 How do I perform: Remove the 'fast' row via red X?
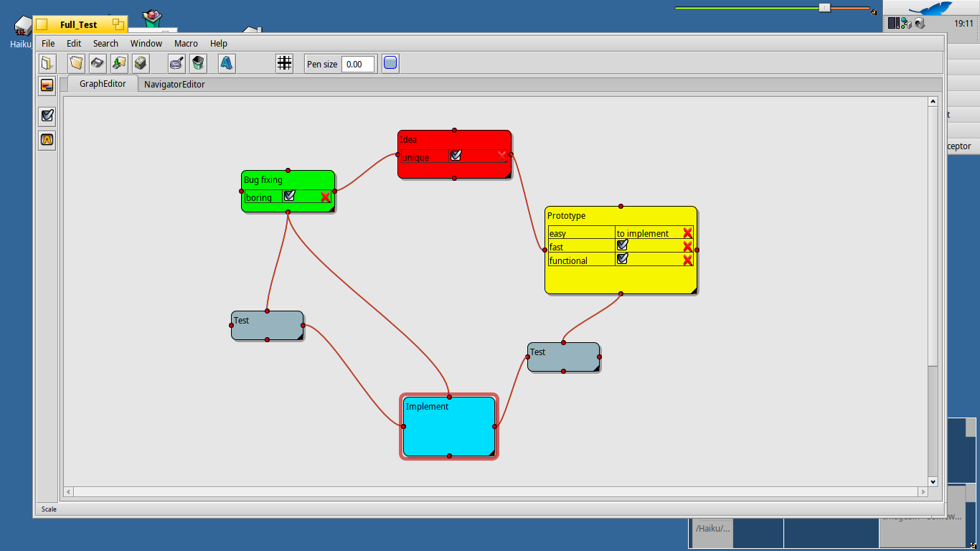point(687,247)
